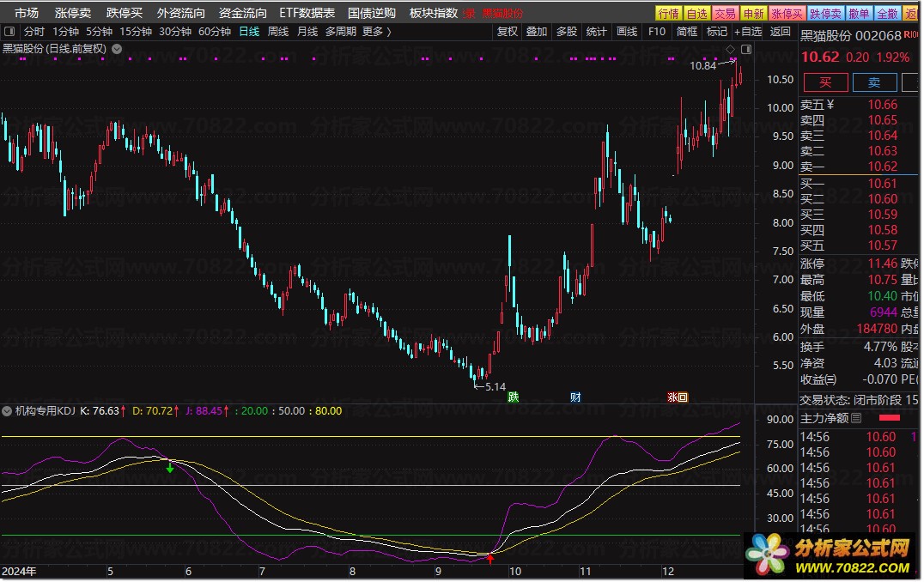Click the green KDJ sell arrow
Screen dimensions: 924x582
point(170,468)
